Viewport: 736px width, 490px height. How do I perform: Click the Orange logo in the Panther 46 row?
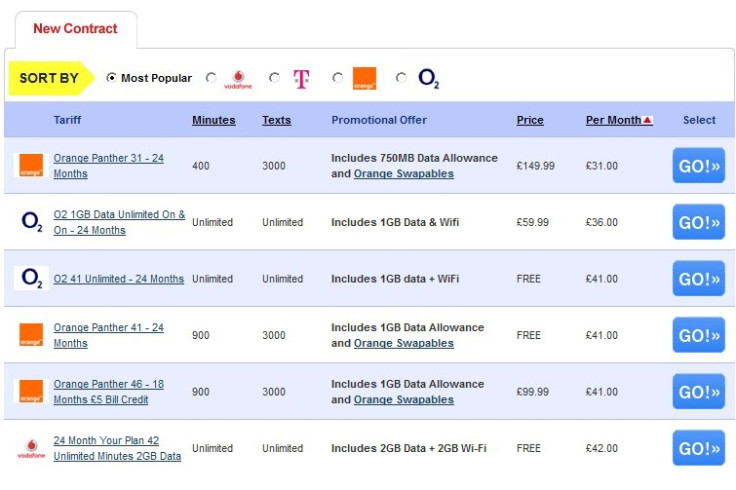coord(31,391)
